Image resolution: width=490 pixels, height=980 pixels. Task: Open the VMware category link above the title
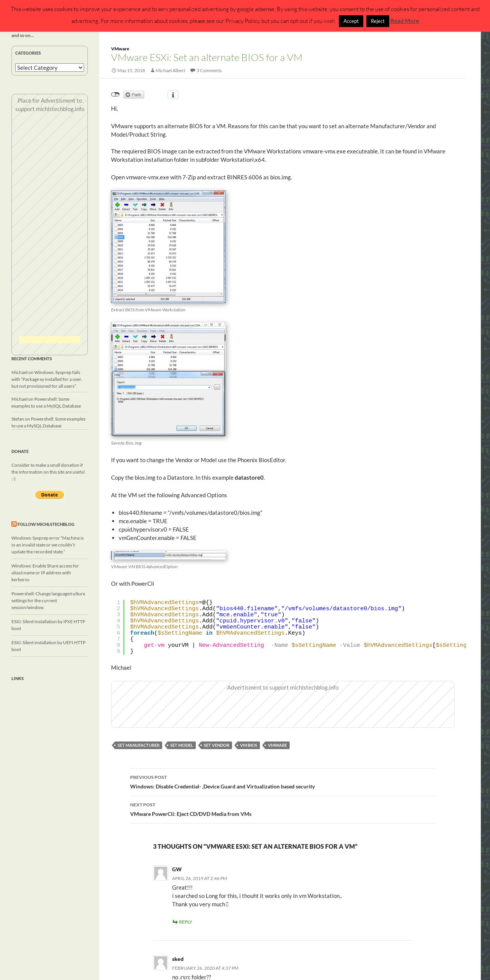[120, 49]
